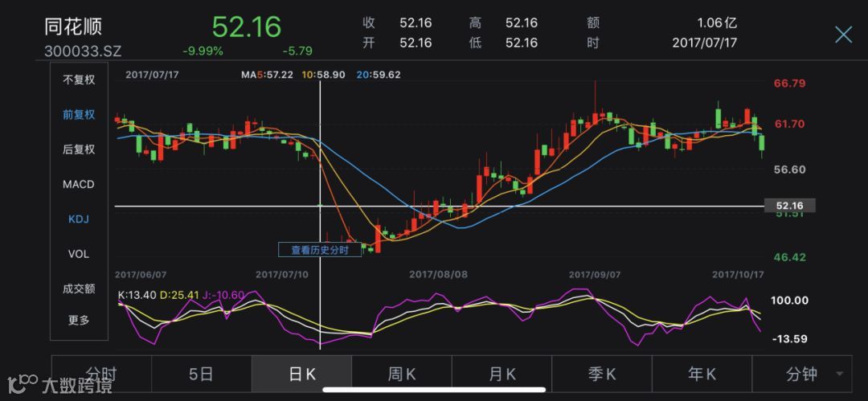Screen dimensions: 868x401
Task: Click the 66.79 price axis label
Action: click(790, 84)
